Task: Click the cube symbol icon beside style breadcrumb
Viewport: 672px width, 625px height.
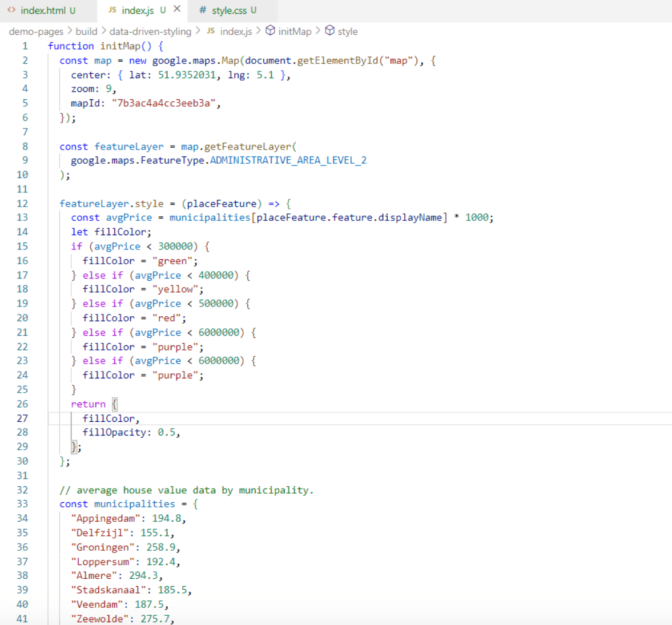Action: point(329,31)
